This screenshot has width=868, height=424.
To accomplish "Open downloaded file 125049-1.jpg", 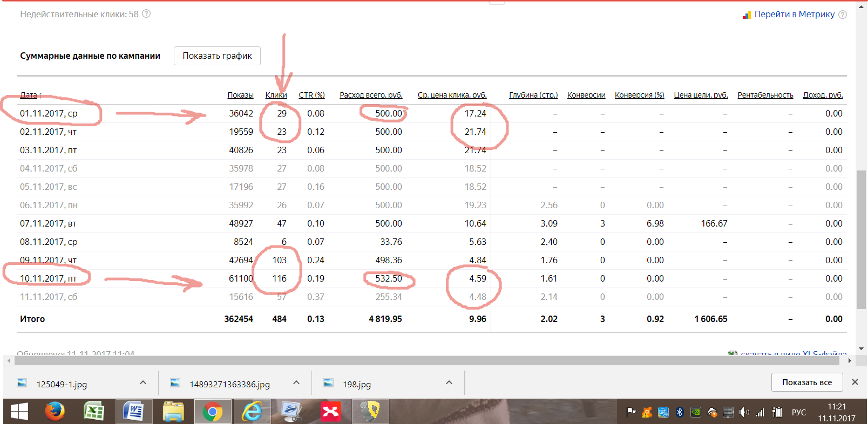I will click(x=62, y=384).
